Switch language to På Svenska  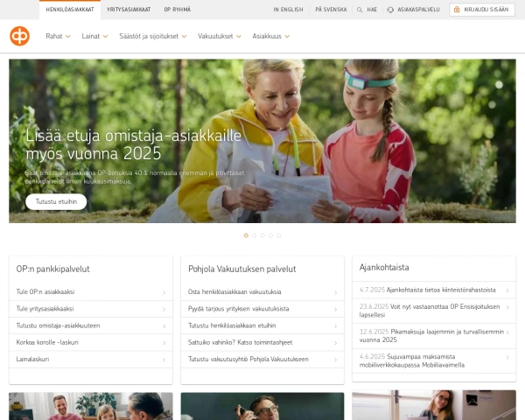(x=331, y=10)
